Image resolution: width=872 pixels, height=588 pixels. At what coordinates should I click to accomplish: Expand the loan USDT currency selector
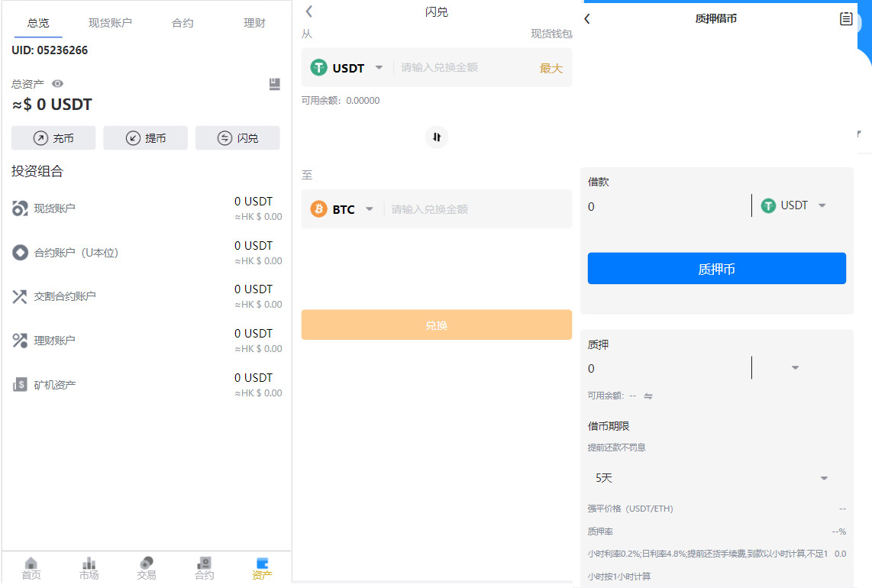(x=822, y=205)
